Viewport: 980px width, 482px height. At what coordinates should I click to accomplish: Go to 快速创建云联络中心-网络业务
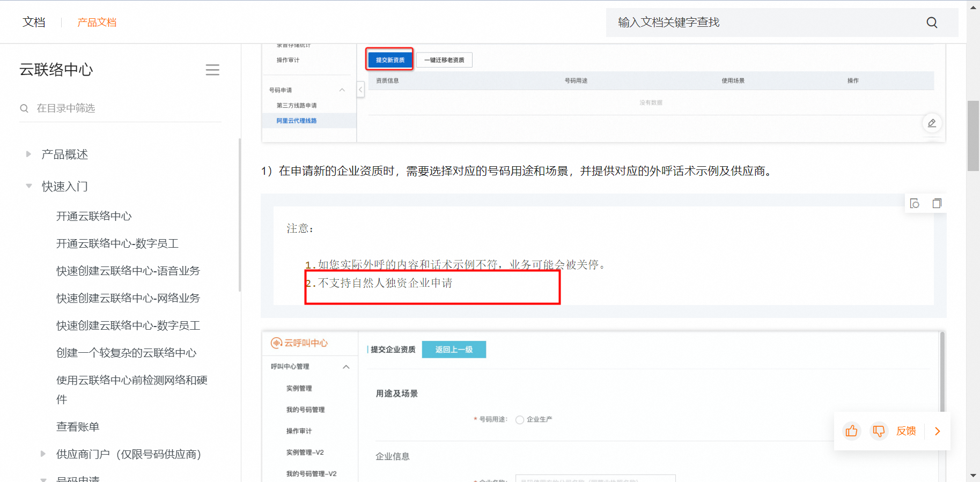click(128, 298)
